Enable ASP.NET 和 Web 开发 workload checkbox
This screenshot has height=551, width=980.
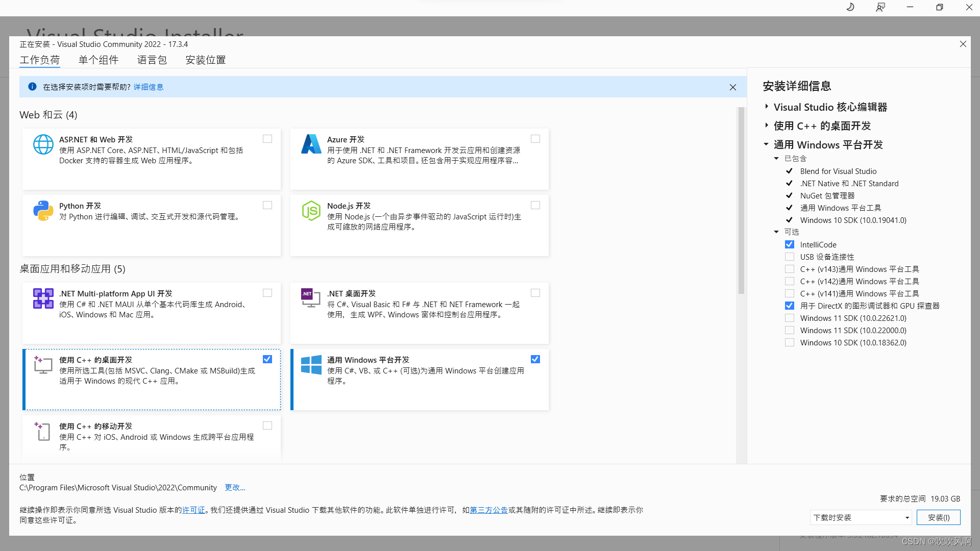[x=267, y=139]
